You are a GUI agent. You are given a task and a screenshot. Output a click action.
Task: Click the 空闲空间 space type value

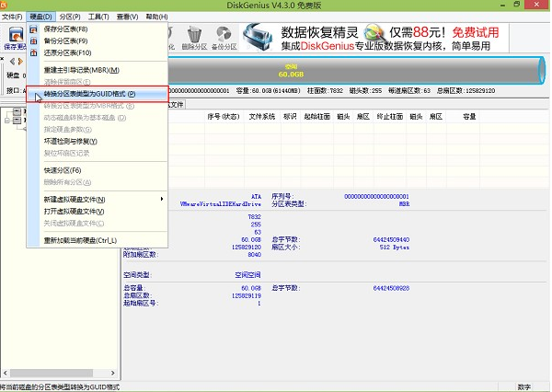247,275
